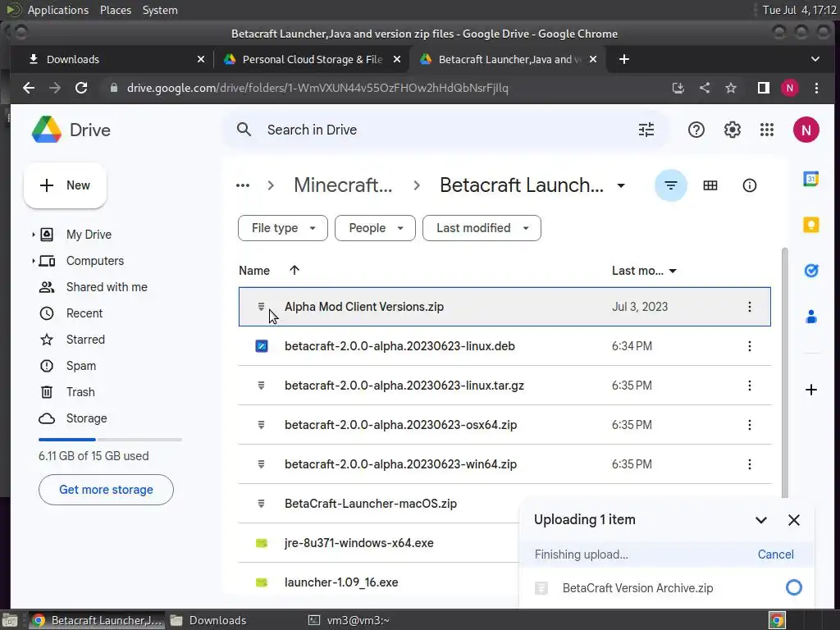Image resolution: width=840 pixels, height=630 pixels.
Task: Open more actions for betacraft osx64.zip file
Action: coord(749,425)
